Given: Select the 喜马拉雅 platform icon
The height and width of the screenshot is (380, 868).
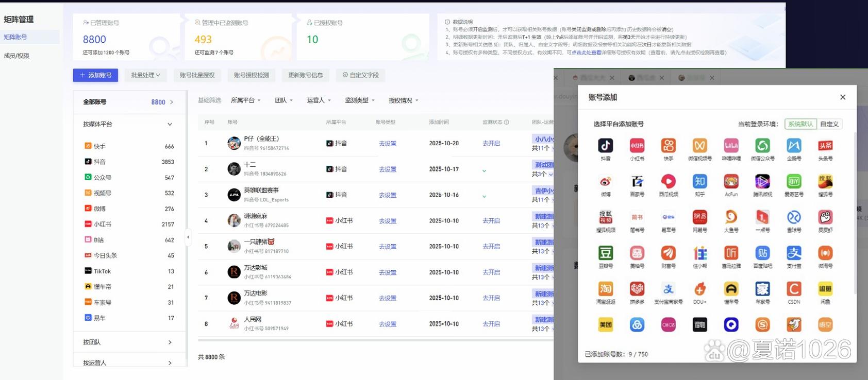Looking at the screenshot, I should point(731,253).
